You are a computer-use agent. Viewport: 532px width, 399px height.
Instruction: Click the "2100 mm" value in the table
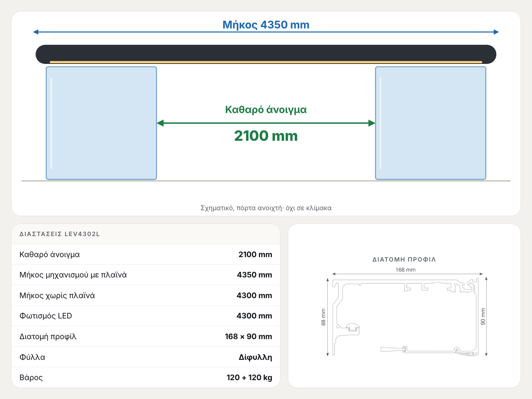pos(255,255)
